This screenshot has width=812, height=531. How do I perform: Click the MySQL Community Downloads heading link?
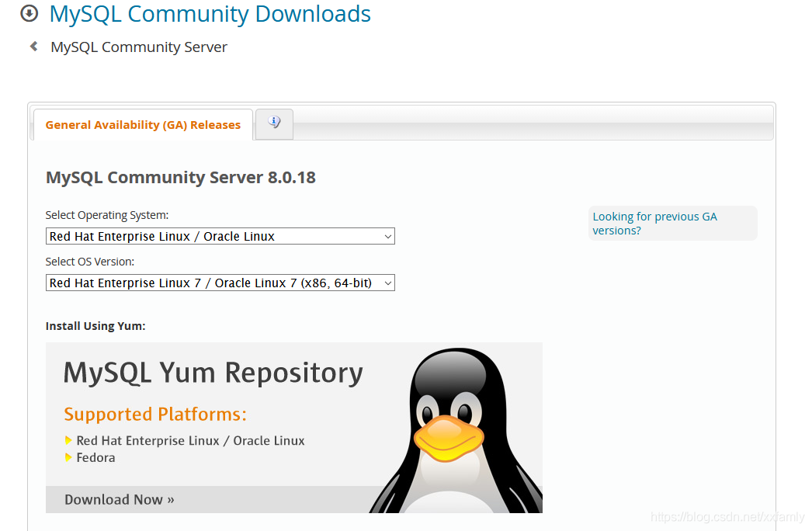(210, 14)
